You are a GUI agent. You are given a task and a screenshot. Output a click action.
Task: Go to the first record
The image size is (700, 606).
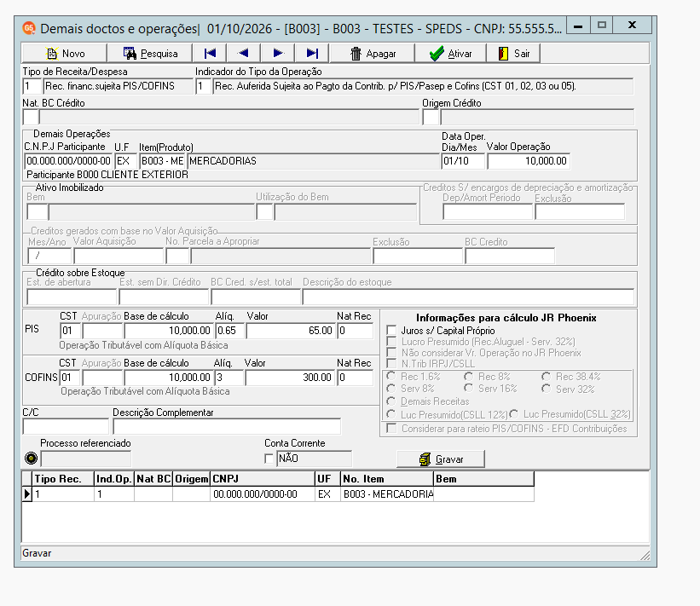pos(210,54)
